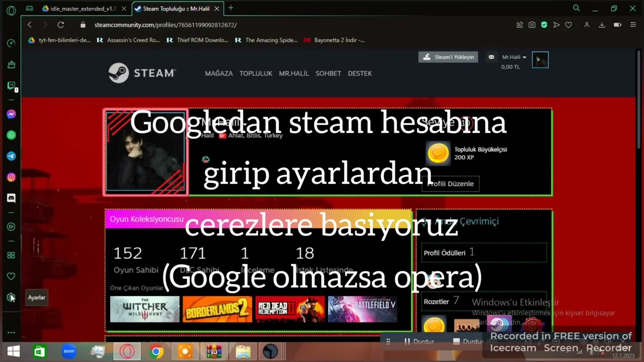Close the idle_master_extended tab

pyautogui.click(x=124, y=9)
